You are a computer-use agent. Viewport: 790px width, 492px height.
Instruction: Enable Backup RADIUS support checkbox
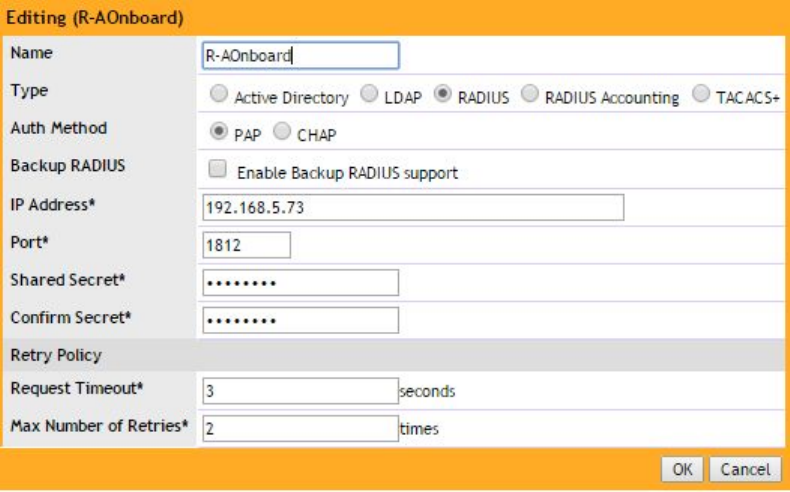217,169
